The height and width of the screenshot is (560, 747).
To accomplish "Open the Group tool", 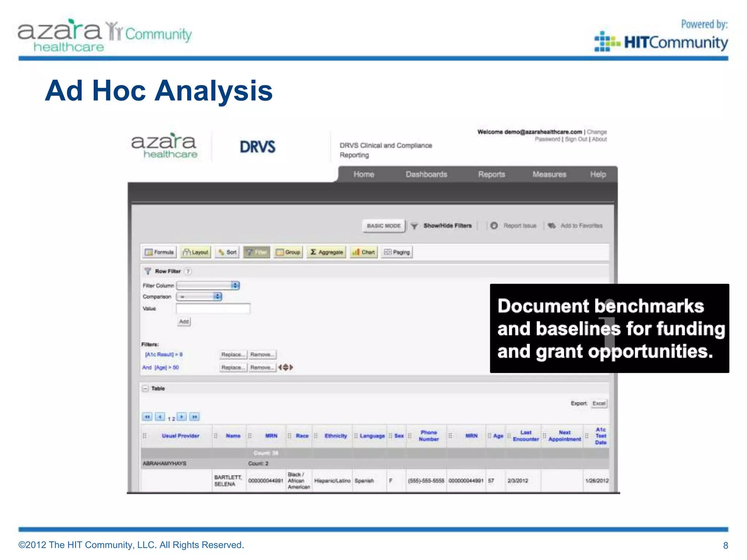I will pyautogui.click(x=288, y=252).
